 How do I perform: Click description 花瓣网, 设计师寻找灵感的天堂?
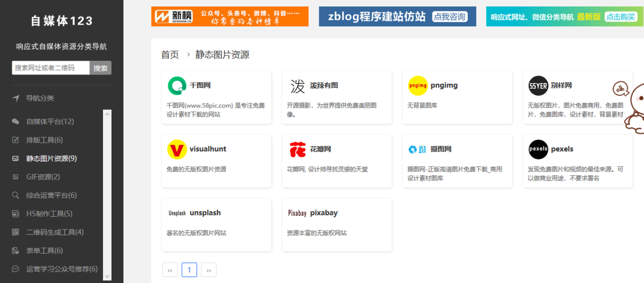pyautogui.click(x=327, y=169)
